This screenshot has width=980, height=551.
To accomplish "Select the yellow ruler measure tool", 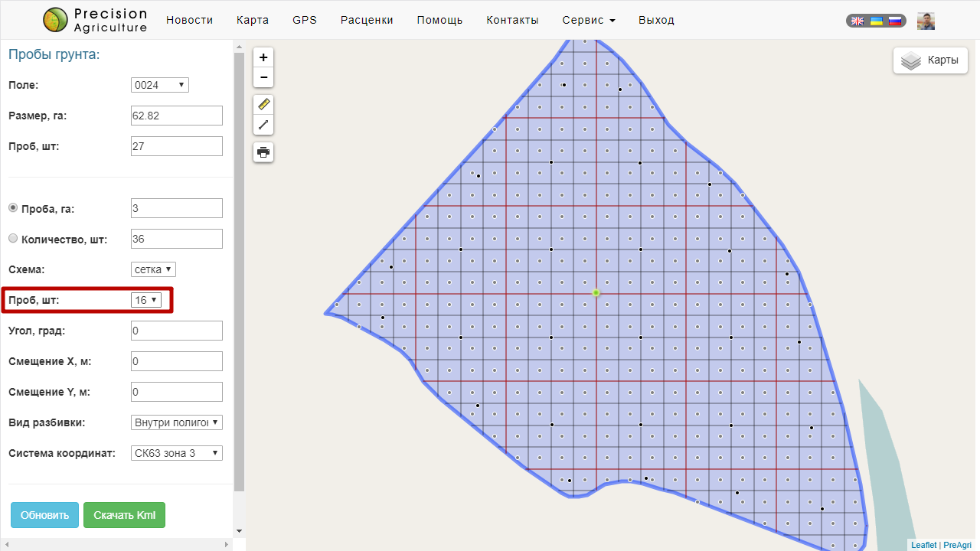I will (263, 105).
